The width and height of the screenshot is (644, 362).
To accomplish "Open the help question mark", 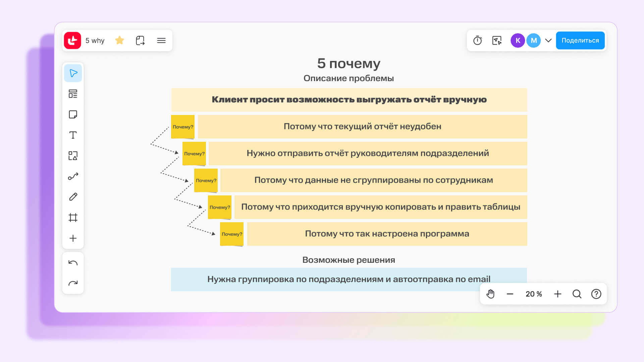I will coord(596,294).
